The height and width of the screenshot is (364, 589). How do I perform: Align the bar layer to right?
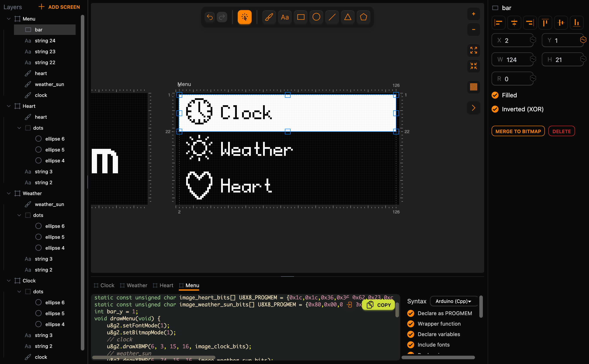pyautogui.click(x=530, y=23)
